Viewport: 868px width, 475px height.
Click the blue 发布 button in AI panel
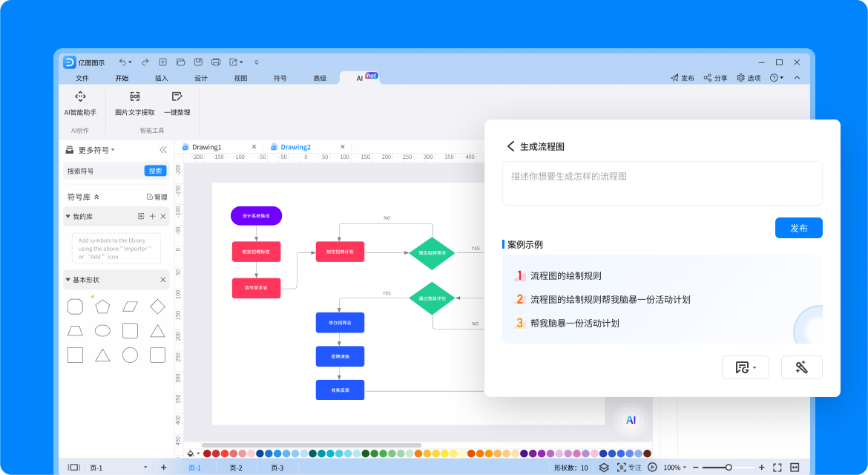(798, 228)
